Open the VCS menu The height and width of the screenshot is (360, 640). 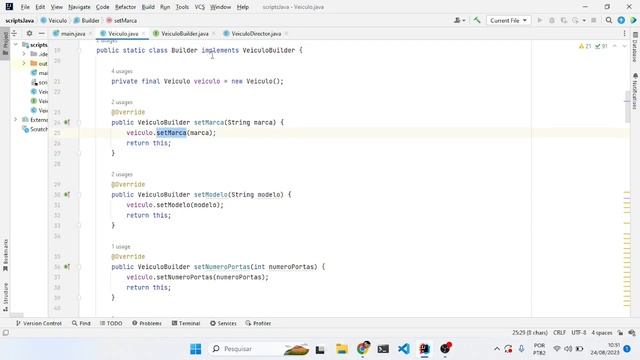tap(200, 7)
